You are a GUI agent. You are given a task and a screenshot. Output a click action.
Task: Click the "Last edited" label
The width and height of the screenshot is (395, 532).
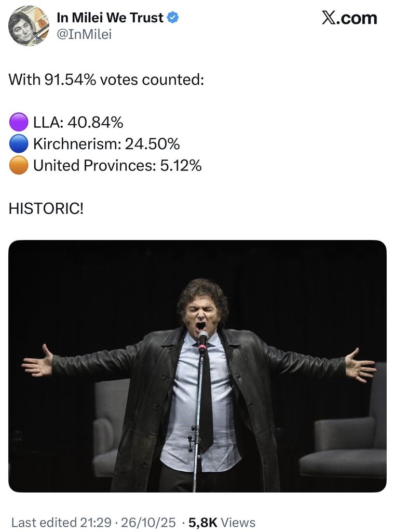point(45,522)
